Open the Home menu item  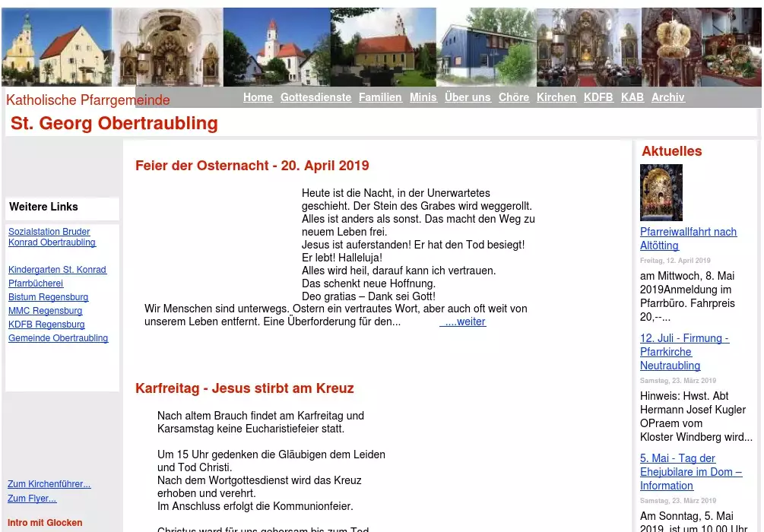[258, 97]
